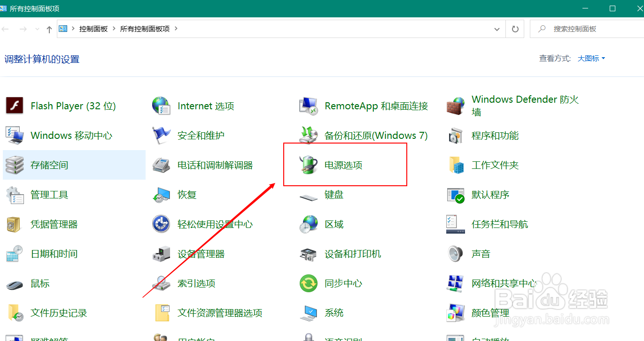
Task: Click the 电话和调制解调器 icon
Action: (161, 165)
